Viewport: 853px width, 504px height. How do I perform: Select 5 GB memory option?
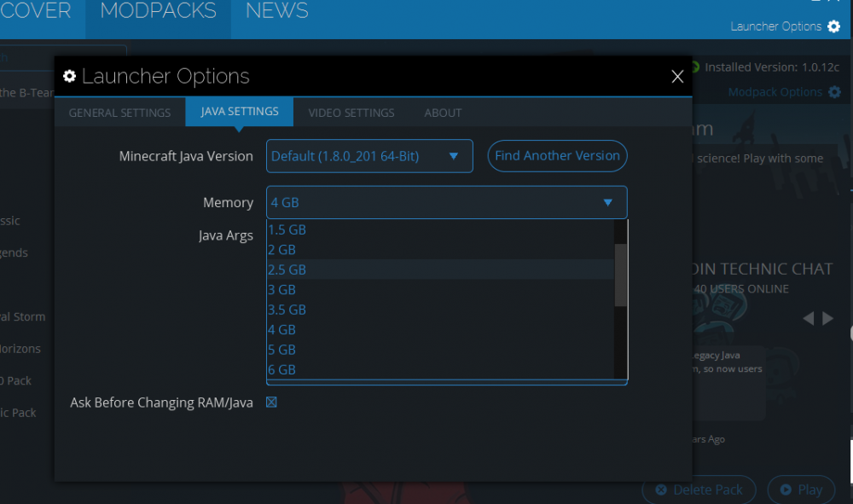tap(440, 350)
